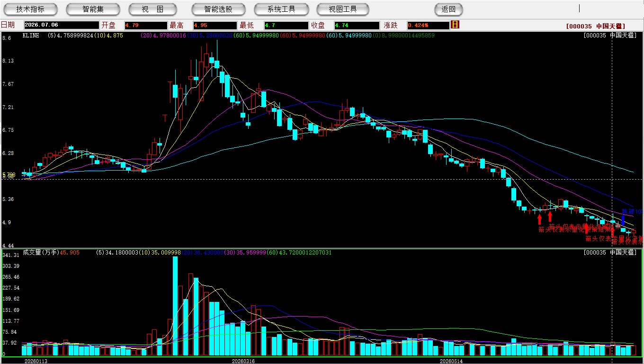This screenshot has width=644, height=364.
Task: Click the 开盘 open price field
Action: click(146, 25)
